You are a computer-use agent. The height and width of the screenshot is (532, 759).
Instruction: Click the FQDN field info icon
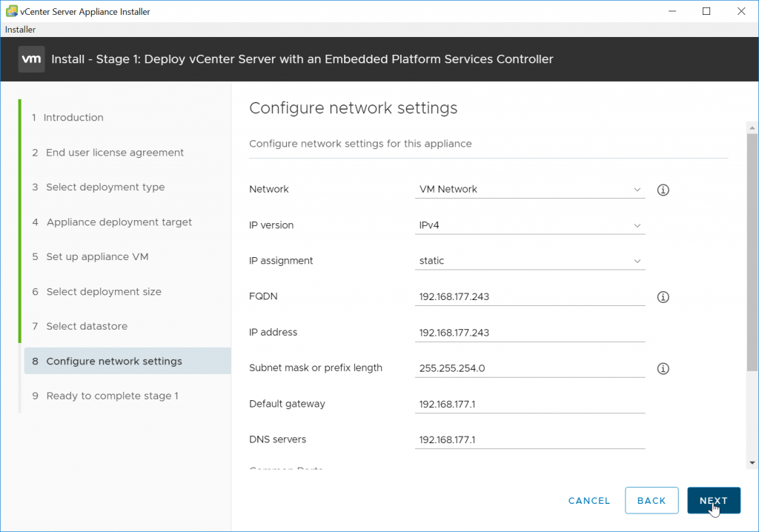point(663,296)
